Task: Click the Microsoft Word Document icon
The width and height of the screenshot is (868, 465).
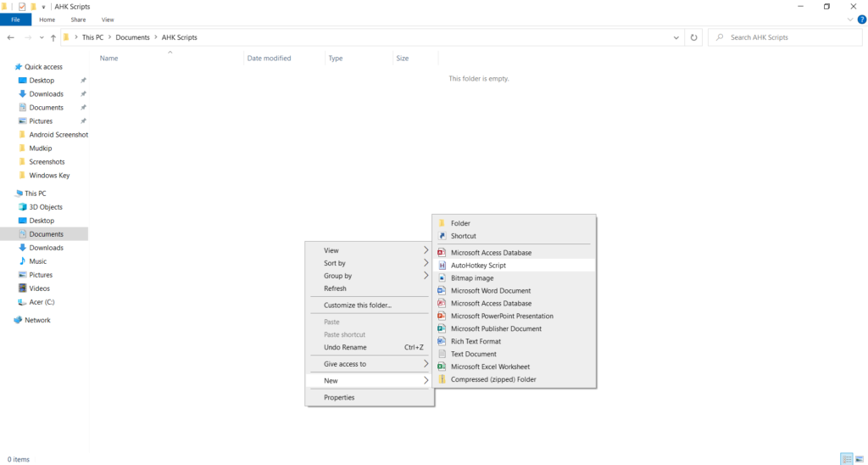Action: 442,291
